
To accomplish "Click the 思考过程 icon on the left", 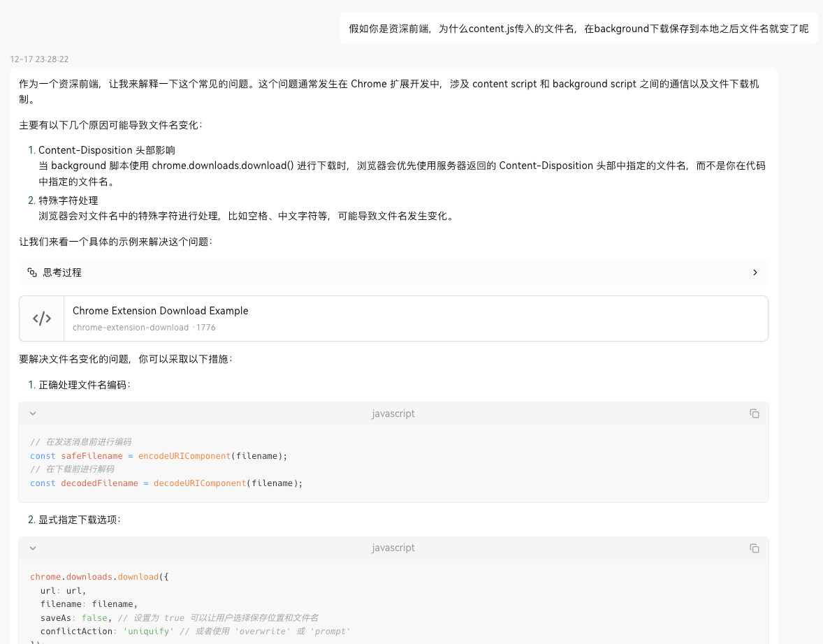I will 32,272.
